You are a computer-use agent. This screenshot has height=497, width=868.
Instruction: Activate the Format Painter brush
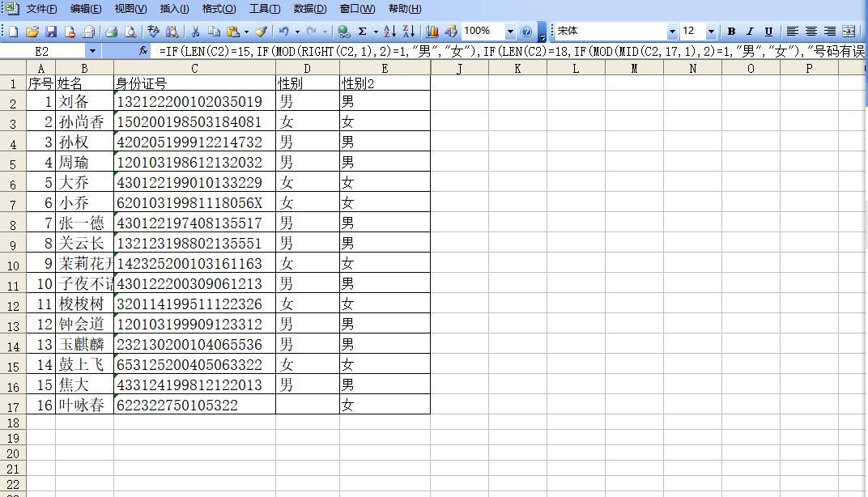261,32
